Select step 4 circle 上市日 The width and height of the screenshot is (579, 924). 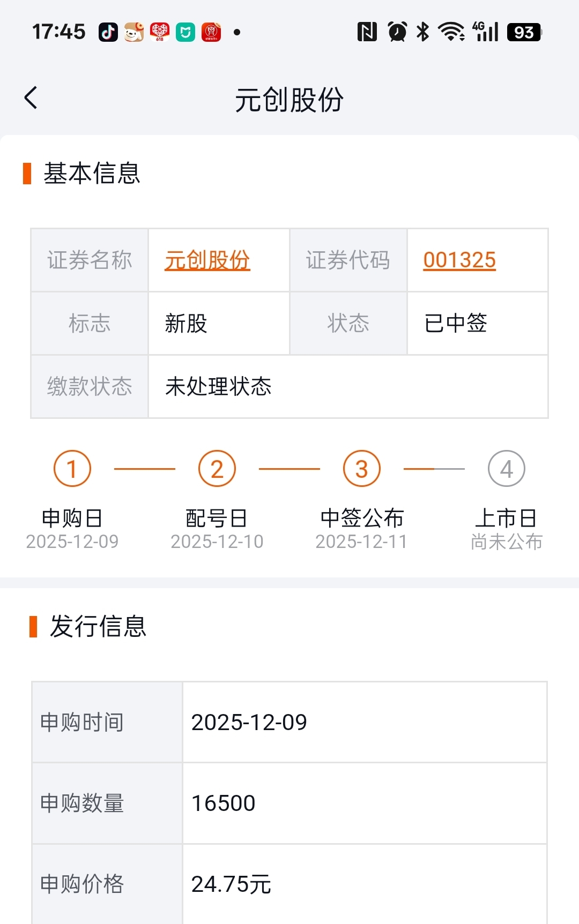point(507,469)
